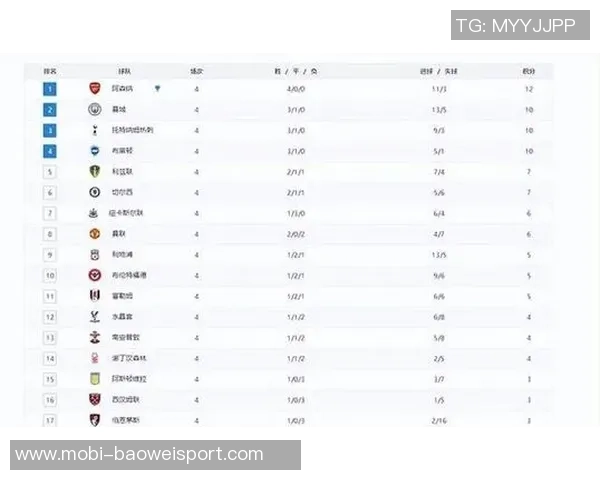Open the 曼城 team name link
The width and height of the screenshot is (600, 480).
(119, 109)
